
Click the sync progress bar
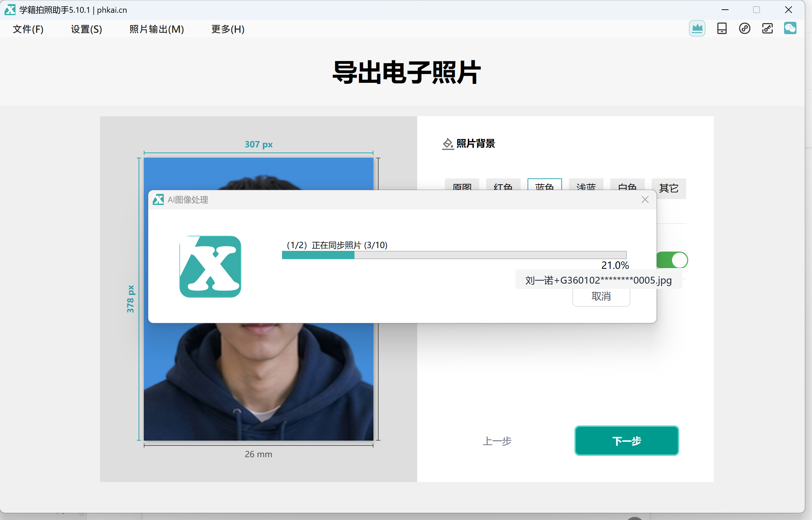pyautogui.click(x=454, y=255)
